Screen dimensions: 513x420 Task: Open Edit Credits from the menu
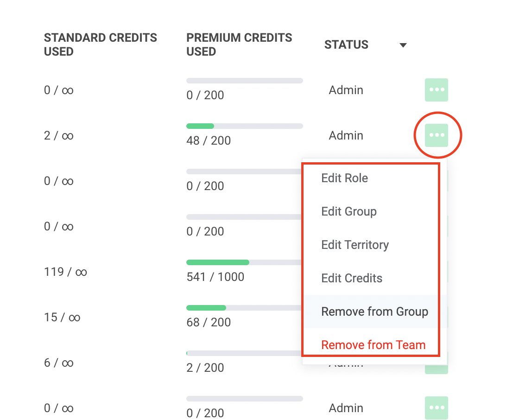coord(352,278)
